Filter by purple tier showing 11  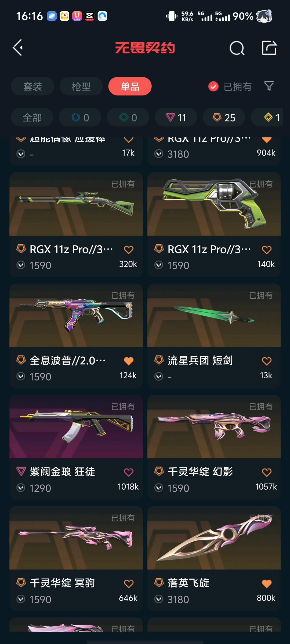click(176, 117)
